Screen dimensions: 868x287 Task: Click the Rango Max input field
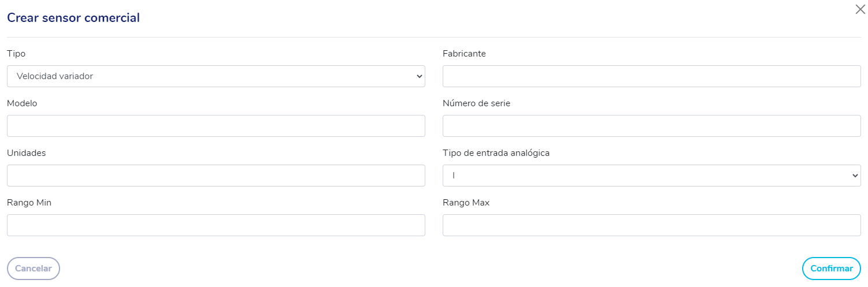click(x=651, y=225)
